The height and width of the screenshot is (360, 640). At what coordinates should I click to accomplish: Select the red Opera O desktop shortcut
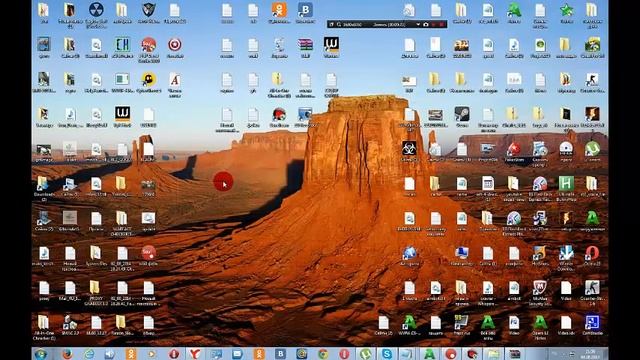[592, 253]
